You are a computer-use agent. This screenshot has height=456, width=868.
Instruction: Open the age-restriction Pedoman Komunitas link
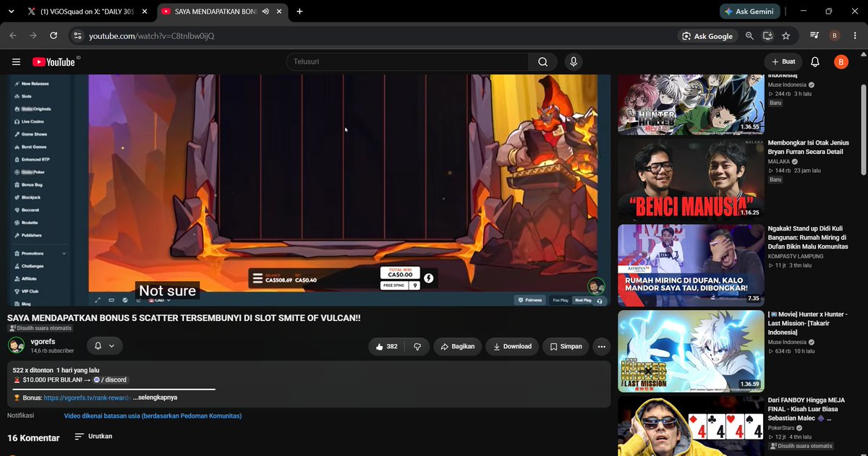point(153,416)
